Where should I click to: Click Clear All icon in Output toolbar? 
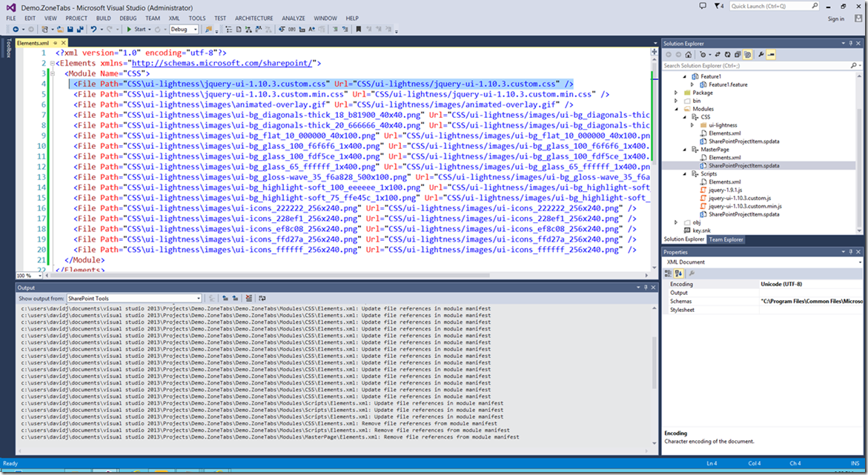(x=248, y=299)
